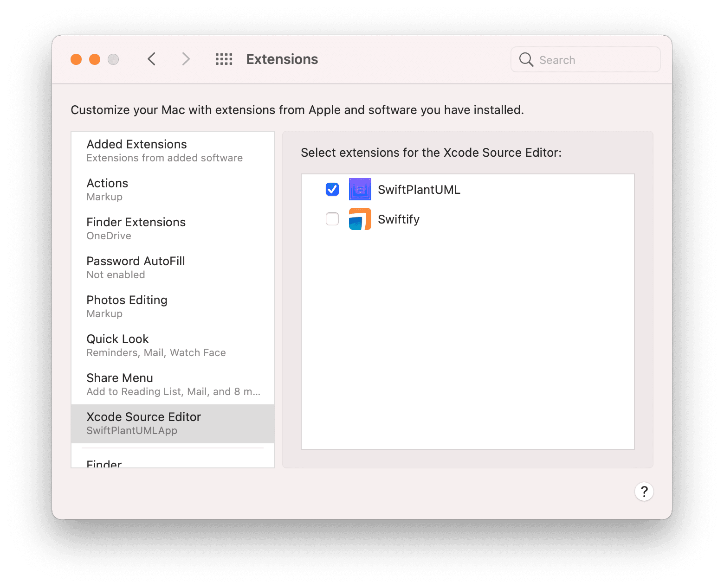Click the search magnifier icon
This screenshot has height=588, width=724.
(x=525, y=59)
